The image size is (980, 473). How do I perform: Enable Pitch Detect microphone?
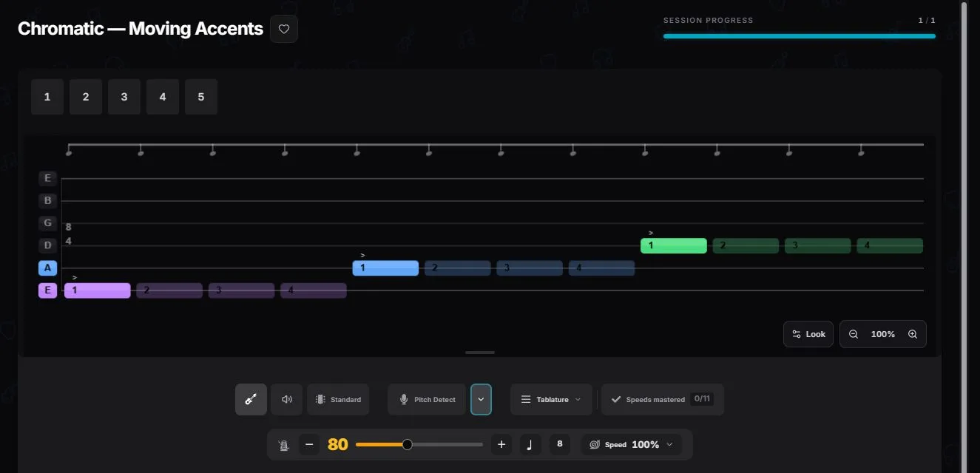click(x=427, y=399)
